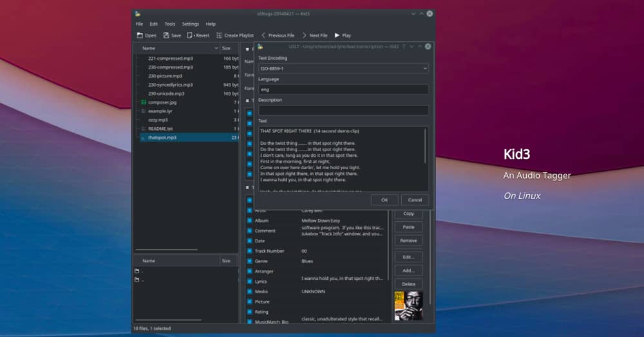Open the Edit menu
The image size is (644, 337).
[153, 24]
